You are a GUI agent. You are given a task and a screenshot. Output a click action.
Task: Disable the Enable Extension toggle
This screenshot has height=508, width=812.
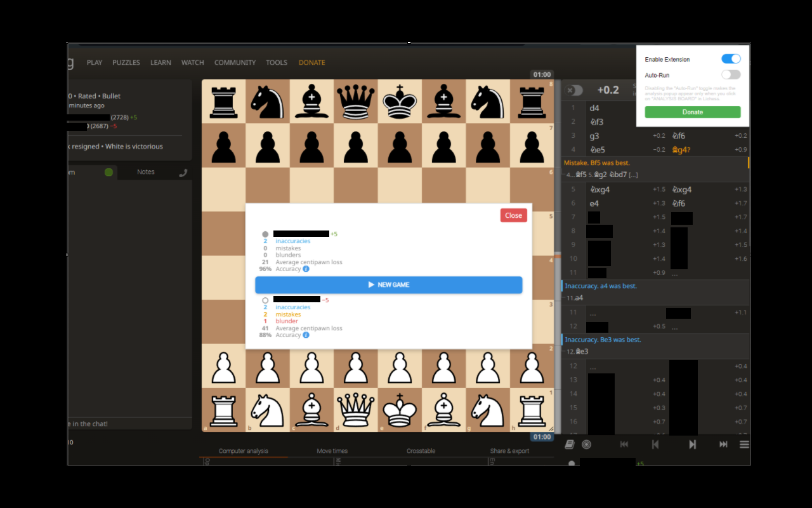(x=731, y=58)
